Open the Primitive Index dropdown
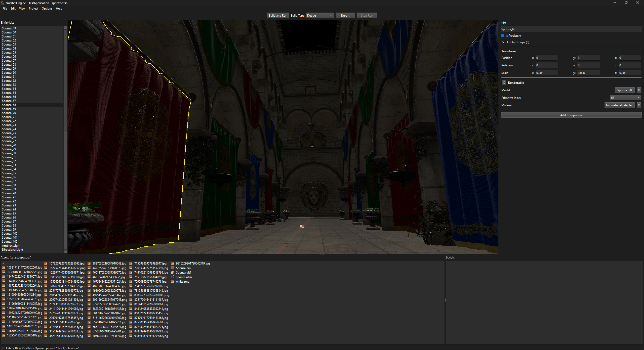644x350 pixels. (x=625, y=98)
